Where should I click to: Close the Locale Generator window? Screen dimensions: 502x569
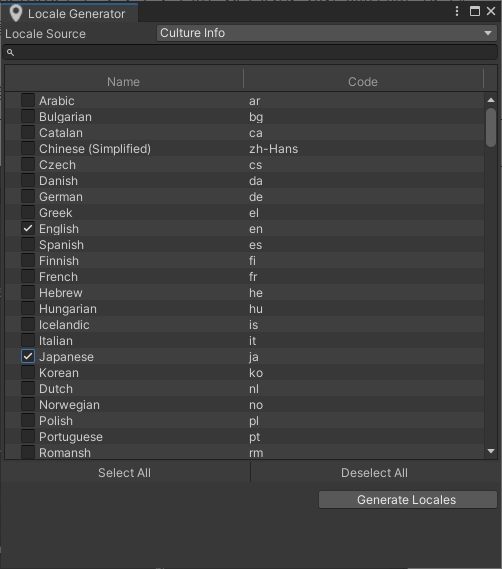coord(491,11)
